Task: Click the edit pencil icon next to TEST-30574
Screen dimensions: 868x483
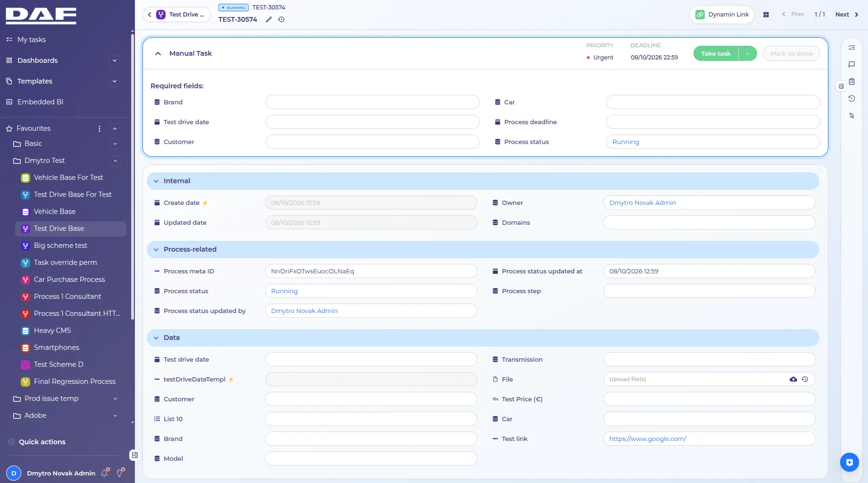Action: coord(269,19)
